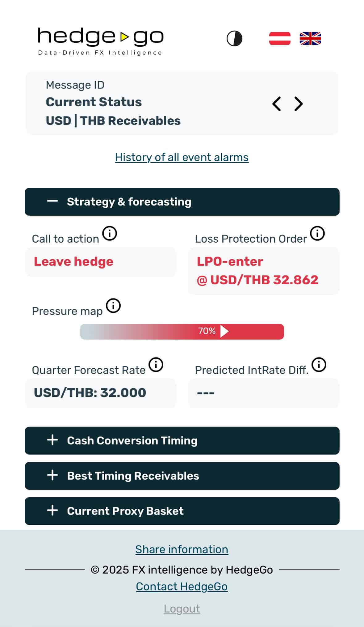This screenshot has width=364, height=627.
Task: Toggle dark/light contrast mode
Action: [234, 39]
